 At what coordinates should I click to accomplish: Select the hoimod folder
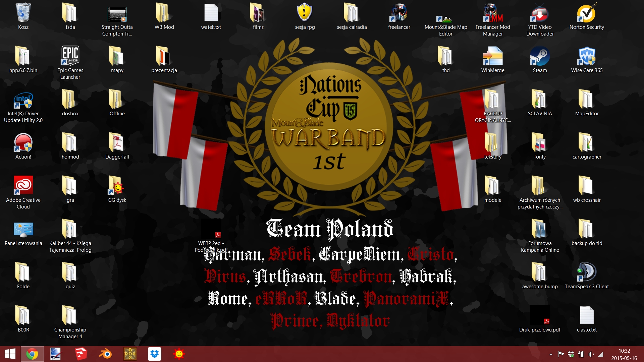pyautogui.click(x=70, y=146)
